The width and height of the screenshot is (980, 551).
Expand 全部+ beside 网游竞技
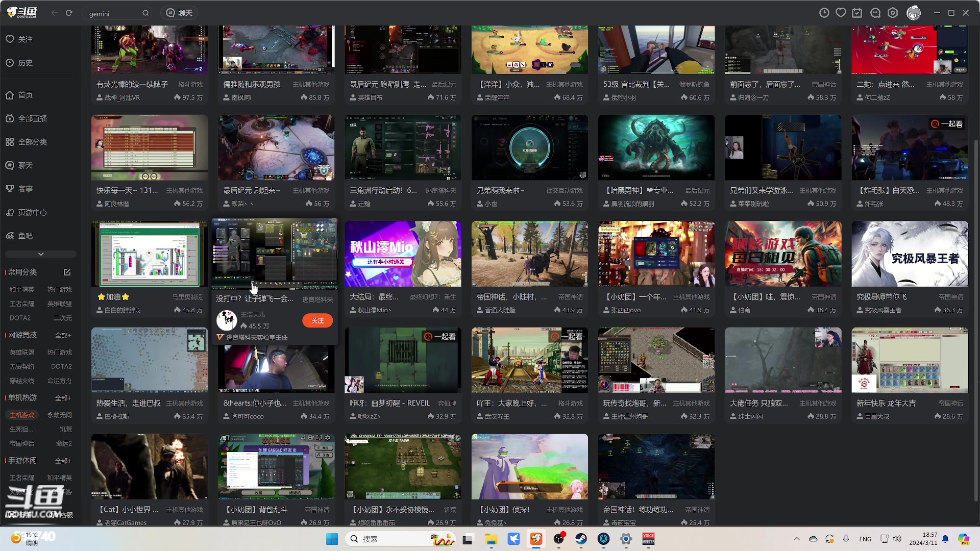(x=63, y=336)
